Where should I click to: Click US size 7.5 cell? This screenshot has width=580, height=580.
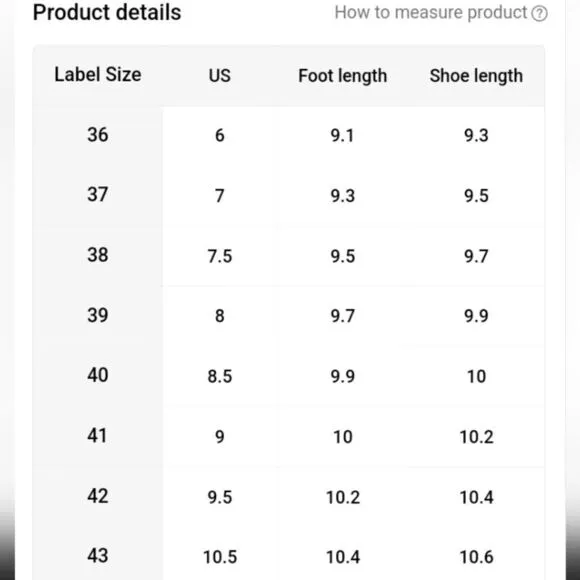pyautogui.click(x=220, y=256)
